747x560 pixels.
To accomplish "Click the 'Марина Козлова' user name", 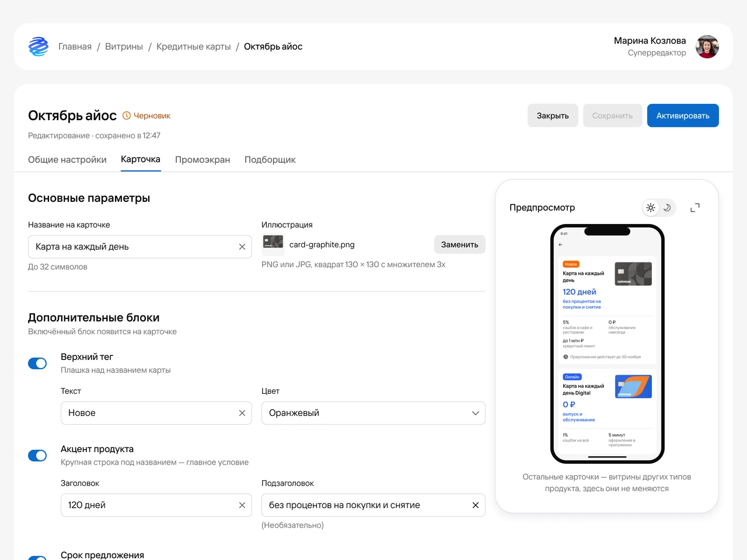I will pos(650,41).
